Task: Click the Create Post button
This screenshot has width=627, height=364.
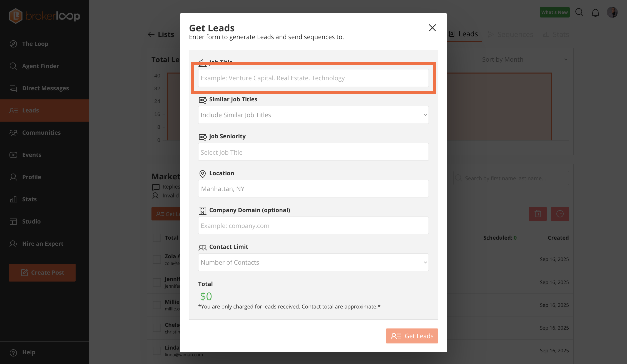Action: (42, 273)
